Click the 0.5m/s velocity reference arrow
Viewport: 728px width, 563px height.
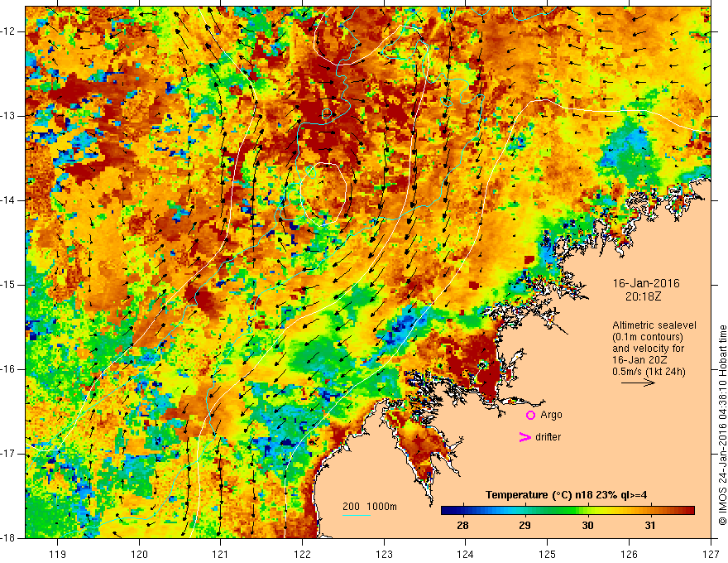click(639, 383)
